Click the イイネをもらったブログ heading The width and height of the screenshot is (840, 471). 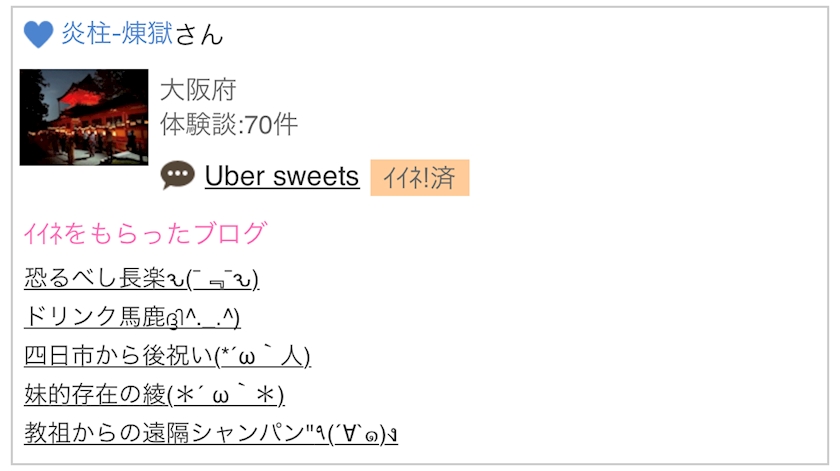145,234
